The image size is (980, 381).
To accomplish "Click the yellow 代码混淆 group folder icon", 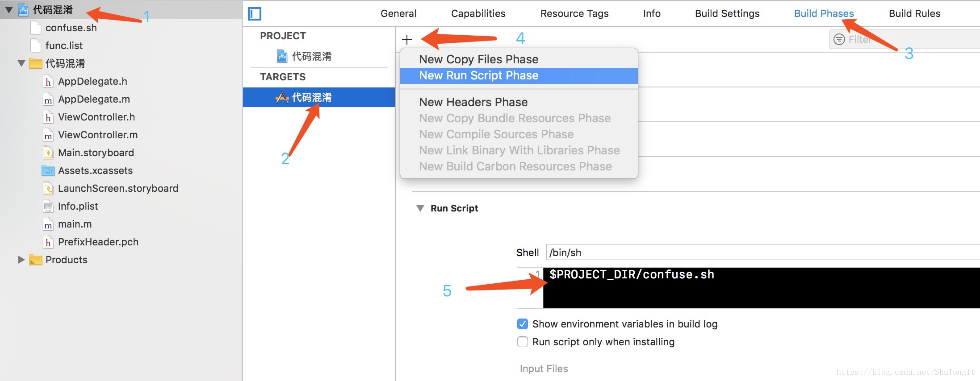I will pos(36,63).
